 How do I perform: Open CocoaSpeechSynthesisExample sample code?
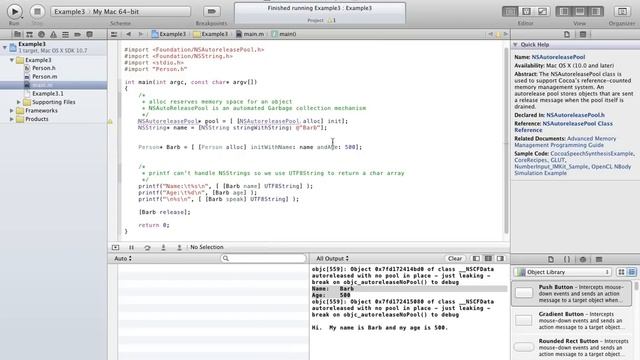pyautogui.click(x=592, y=153)
